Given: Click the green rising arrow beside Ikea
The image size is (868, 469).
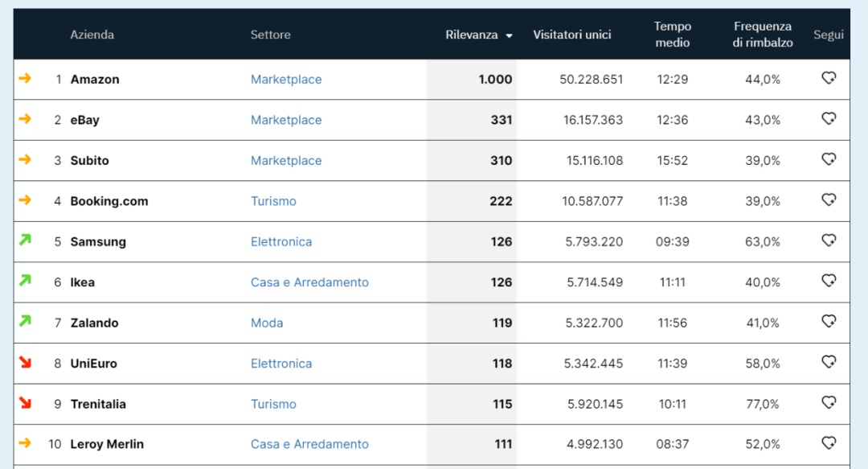Looking at the screenshot, I should pos(25,281).
